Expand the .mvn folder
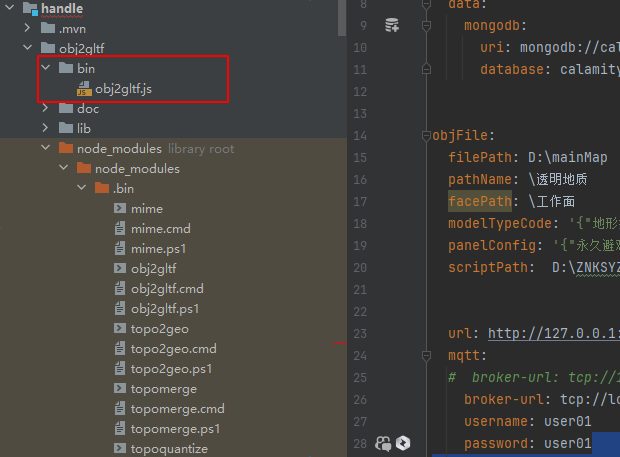 point(27,28)
